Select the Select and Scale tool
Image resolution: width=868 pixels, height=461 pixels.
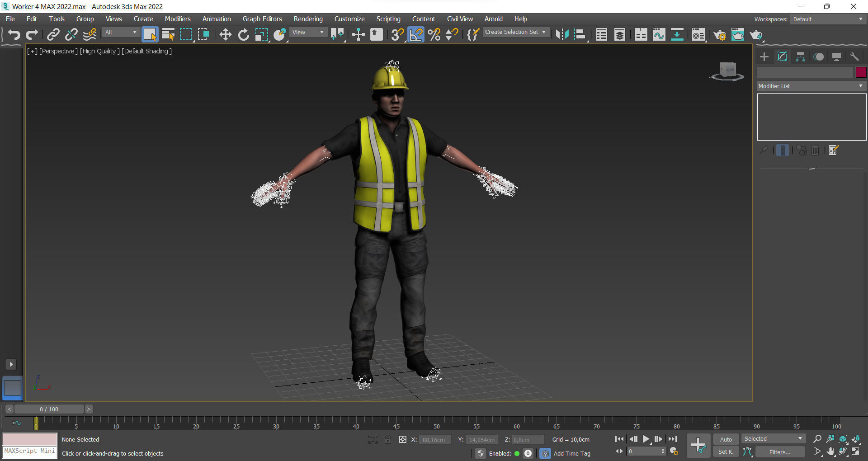pos(261,35)
